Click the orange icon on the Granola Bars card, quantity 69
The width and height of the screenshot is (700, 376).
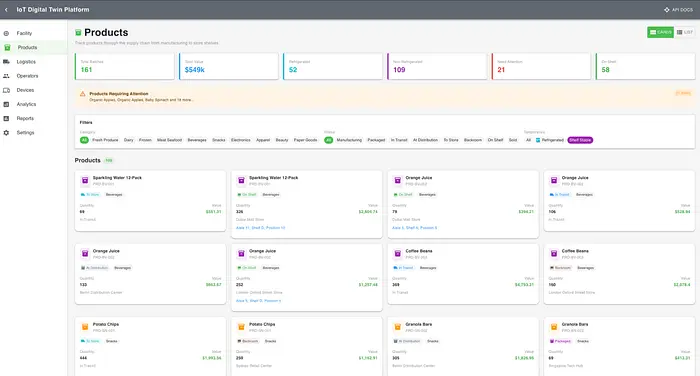554,327
